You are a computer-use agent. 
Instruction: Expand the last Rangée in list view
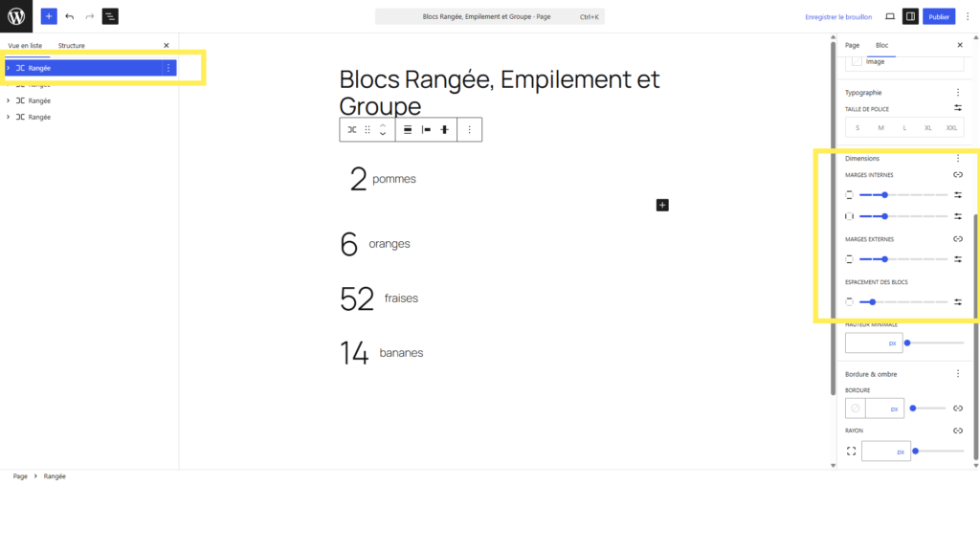[x=8, y=117]
